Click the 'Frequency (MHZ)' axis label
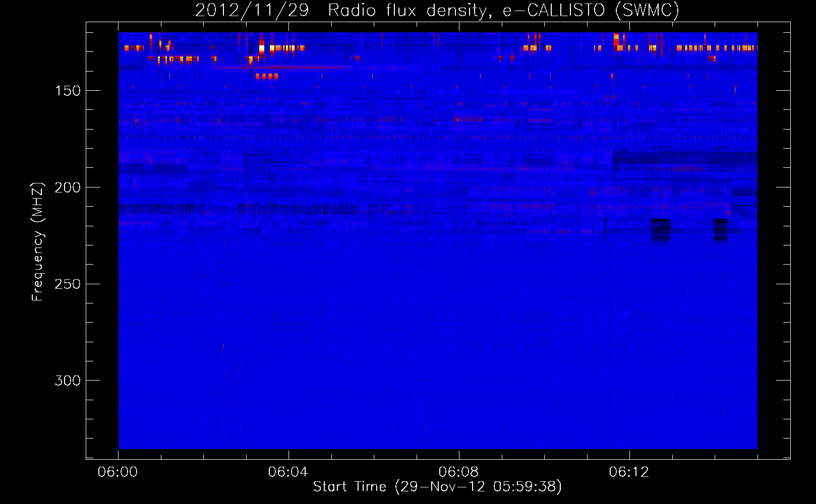Viewport: 816px width, 504px height. (38, 241)
